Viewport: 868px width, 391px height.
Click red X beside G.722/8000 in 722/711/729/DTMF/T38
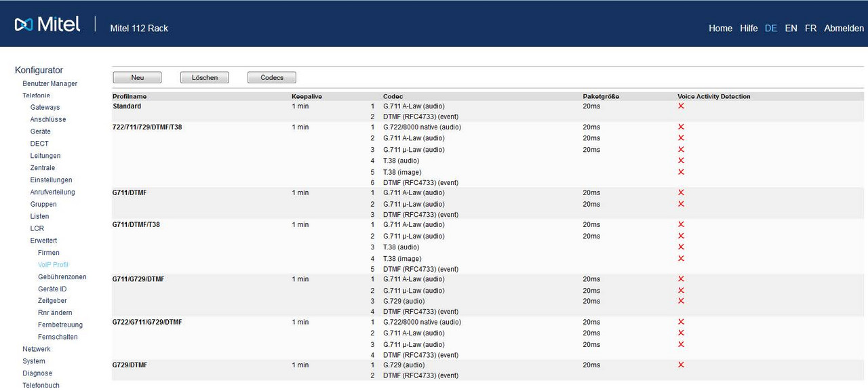pos(681,127)
